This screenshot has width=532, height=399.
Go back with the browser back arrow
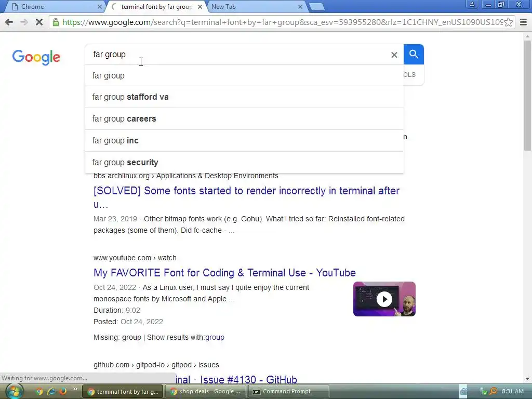point(9,22)
